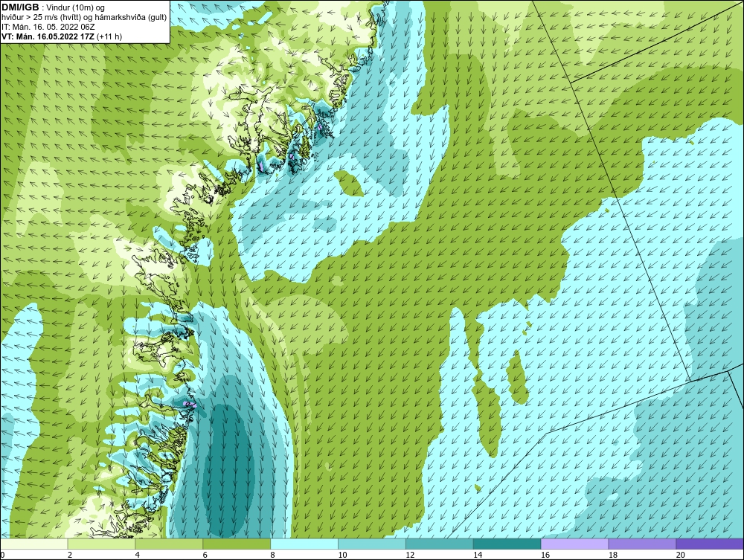The image size is (744, 560).
Task: Click legend scale label '6'
Action: coord(205,555)
